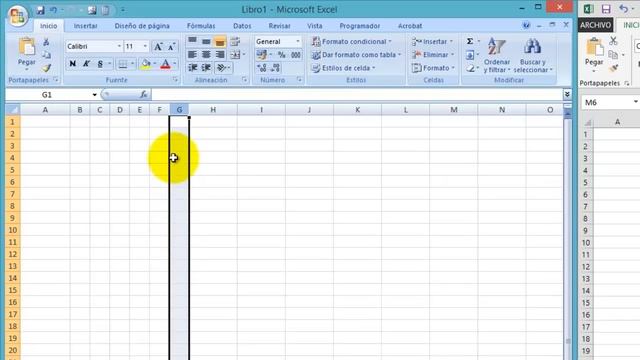Viewport: 640px width, 360px height.
Task: Click the AutoSum sigma icon
Action: [470, 41]
